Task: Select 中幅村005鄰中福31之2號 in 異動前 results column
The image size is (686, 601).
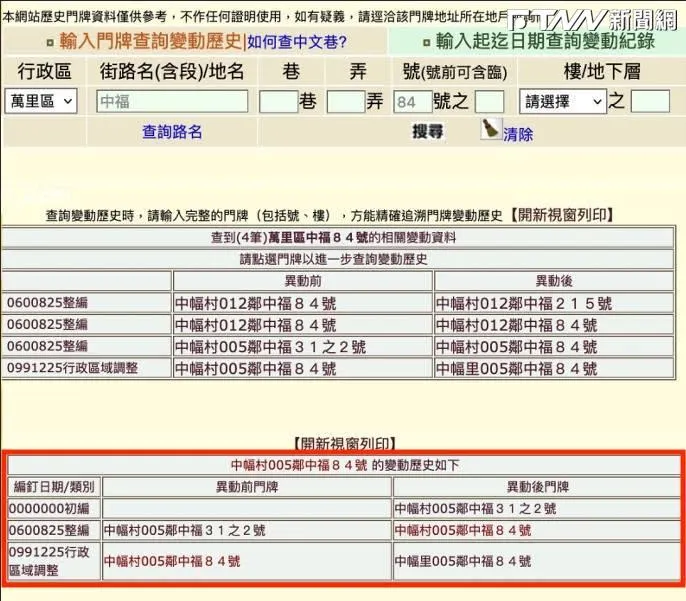Action: tap(270, 347)
